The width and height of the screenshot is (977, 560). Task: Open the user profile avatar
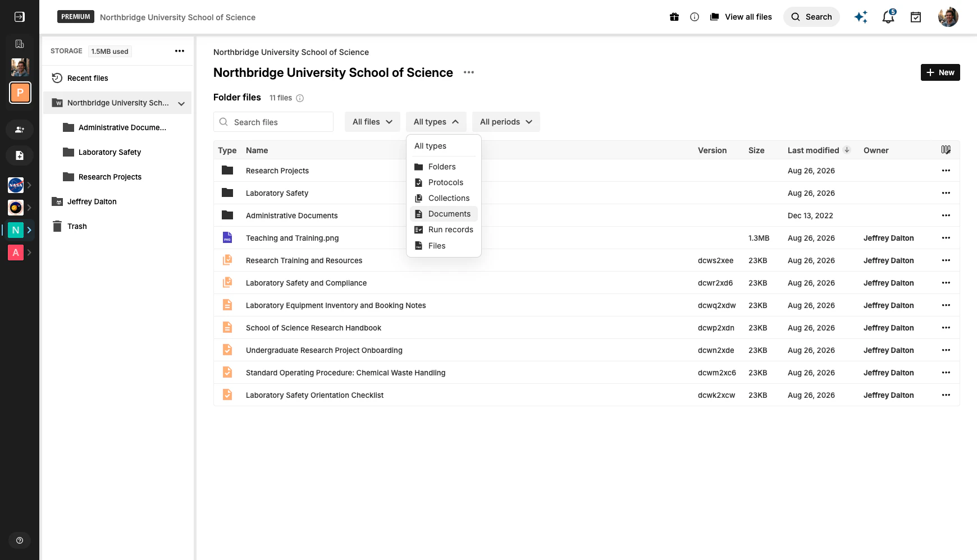click(x=948, y=17)
